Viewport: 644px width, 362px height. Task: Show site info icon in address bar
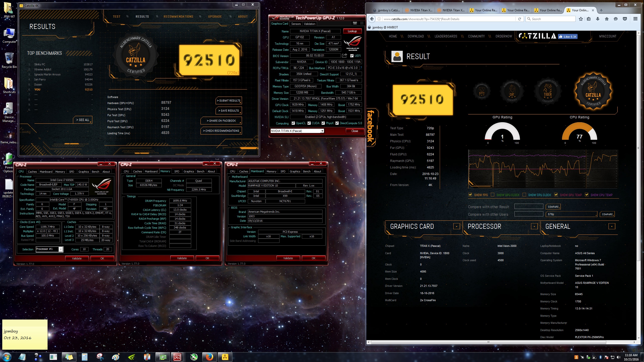pos(379,19)
